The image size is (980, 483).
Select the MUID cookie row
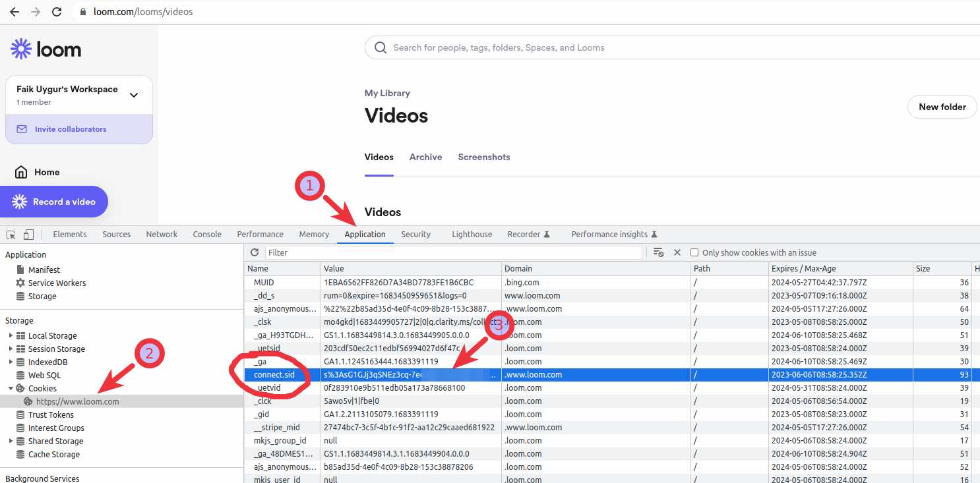coord(612,283)
